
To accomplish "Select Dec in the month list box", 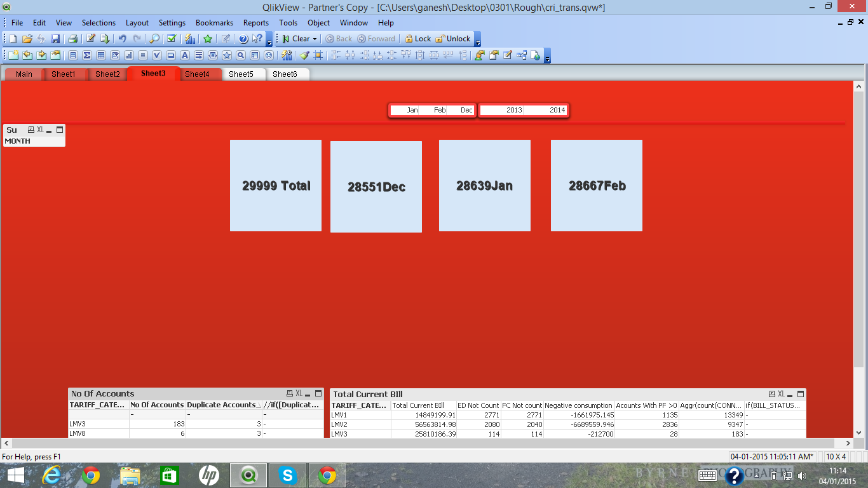I will click(466, 110).
